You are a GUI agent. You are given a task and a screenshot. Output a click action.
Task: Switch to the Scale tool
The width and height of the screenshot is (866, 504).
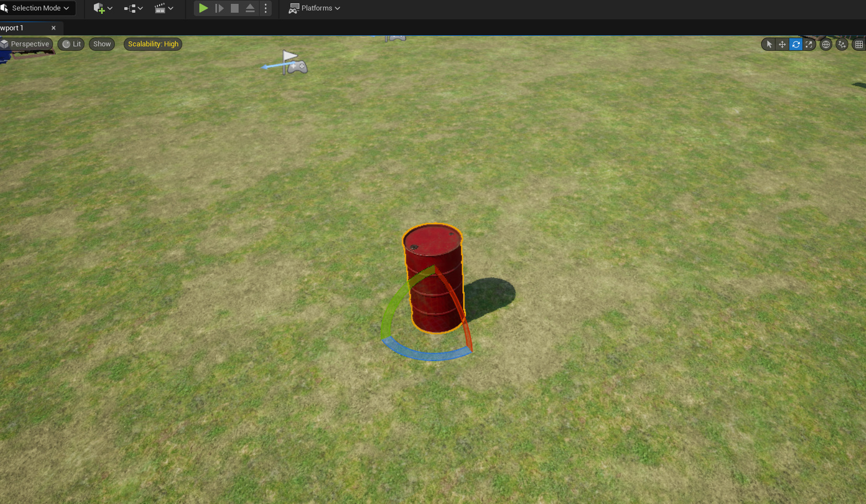coord(809,45)
